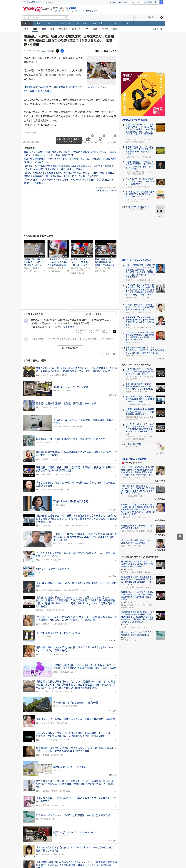React with 学びがある graduation cap icon

coord(88,139)
